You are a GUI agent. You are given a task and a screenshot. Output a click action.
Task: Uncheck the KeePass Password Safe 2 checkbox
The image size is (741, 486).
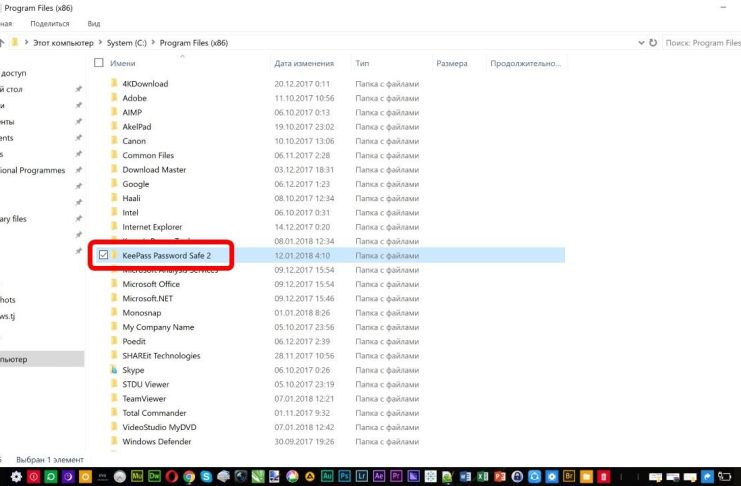[103, 255]
